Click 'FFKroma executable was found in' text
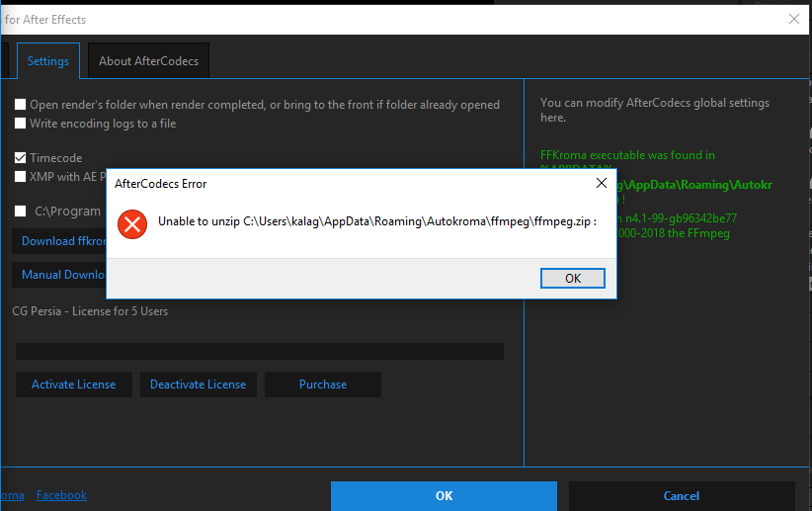Image resolution: width=812 pixels, height=511 pixels. [x=627, y=155]
